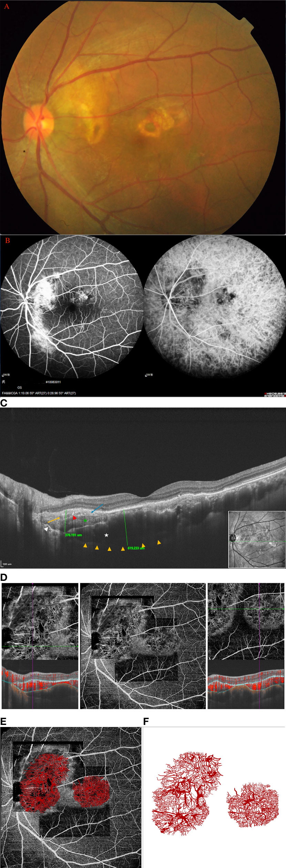Click the 100 um scale bar label
The width and height of the screenshot is (286, 868).
tap(7, 564)
